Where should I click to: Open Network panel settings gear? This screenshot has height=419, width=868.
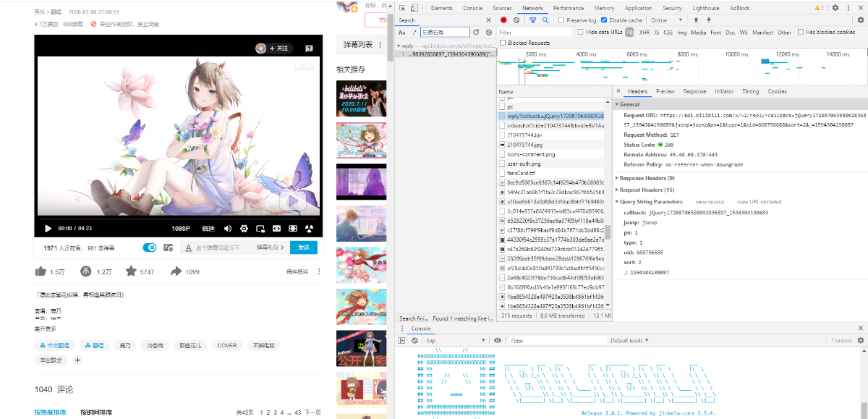pyautogui.click(x=860, y=20)
